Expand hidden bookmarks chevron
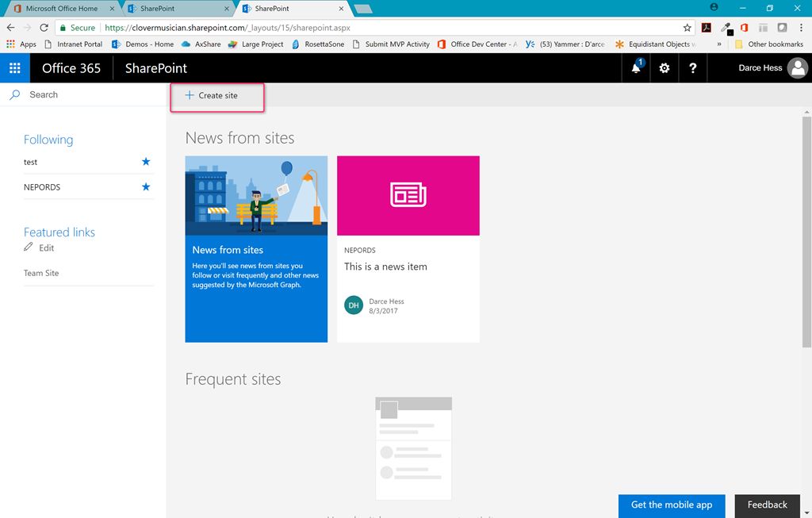The image size is (812, 518). 718,44
